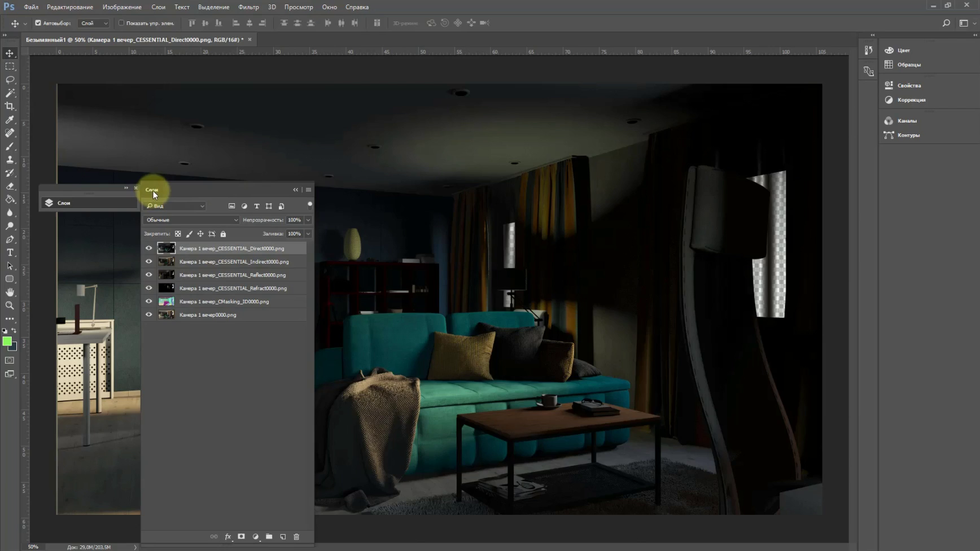Create a new layer group folder

pyautogui.click(x=269, y=537)
